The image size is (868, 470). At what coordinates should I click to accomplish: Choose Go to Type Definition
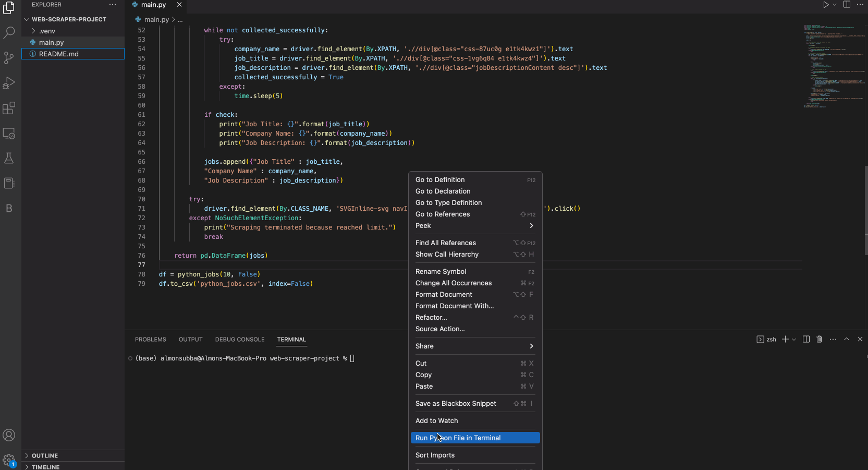tap(475, 203)
